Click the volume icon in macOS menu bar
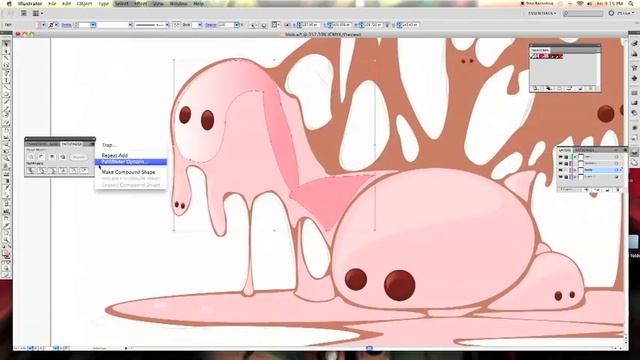This screenshot has height=360, width=640. coord(589,3)
